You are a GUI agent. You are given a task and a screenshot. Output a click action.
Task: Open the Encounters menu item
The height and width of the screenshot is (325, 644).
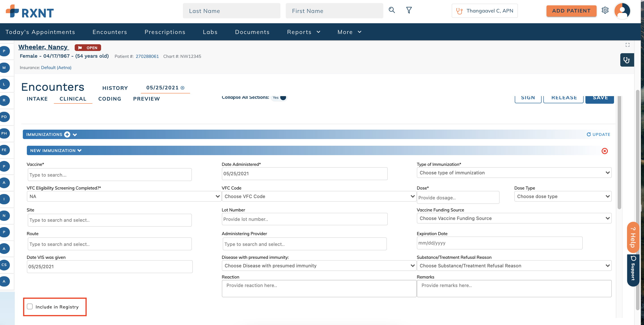tap(110, 32)
